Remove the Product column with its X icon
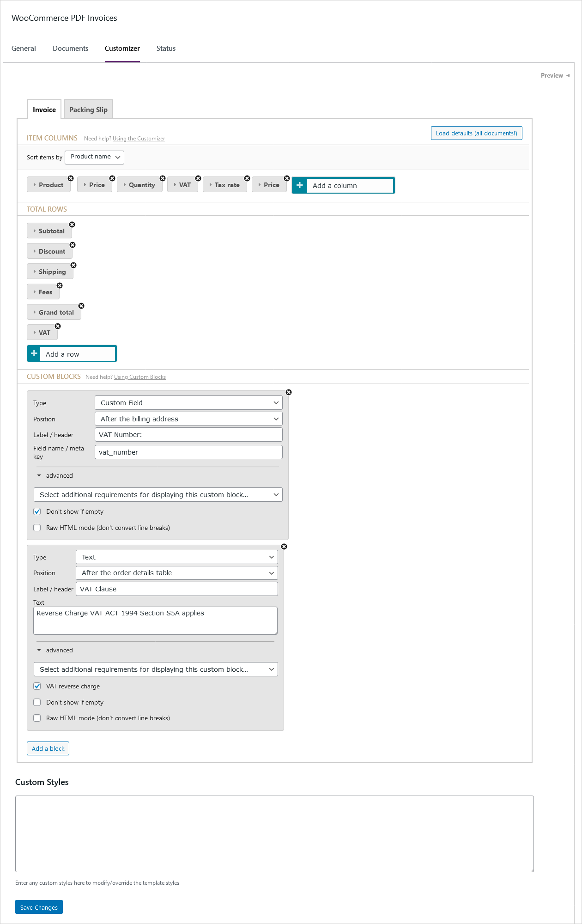Viewport: 582px width, 924px height. [x=71, y=178]
